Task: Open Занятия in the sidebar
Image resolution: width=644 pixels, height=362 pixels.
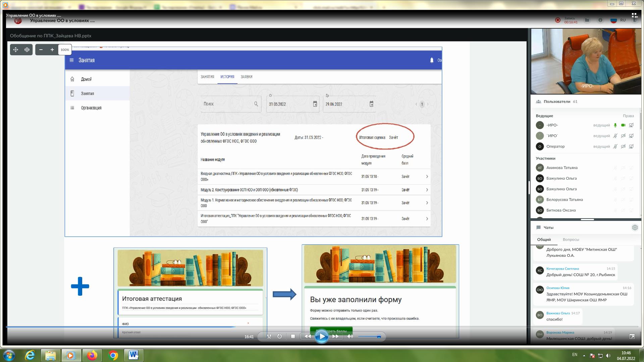Action: pos(97,93)
